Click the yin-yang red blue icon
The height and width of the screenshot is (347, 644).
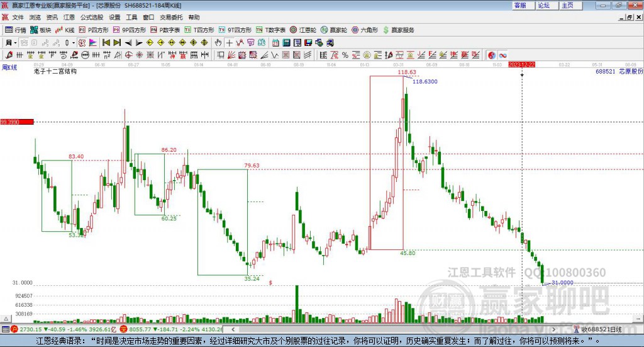(492, 55)
